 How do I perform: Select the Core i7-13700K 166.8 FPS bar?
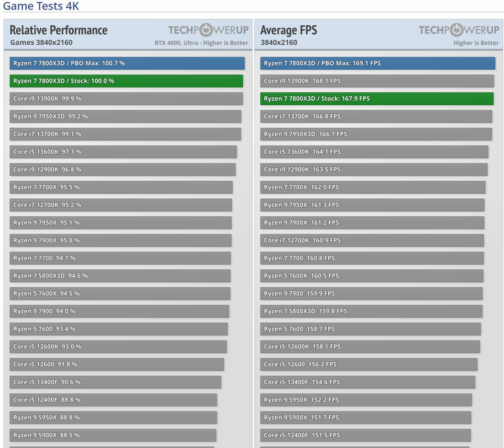pos(376,116)
